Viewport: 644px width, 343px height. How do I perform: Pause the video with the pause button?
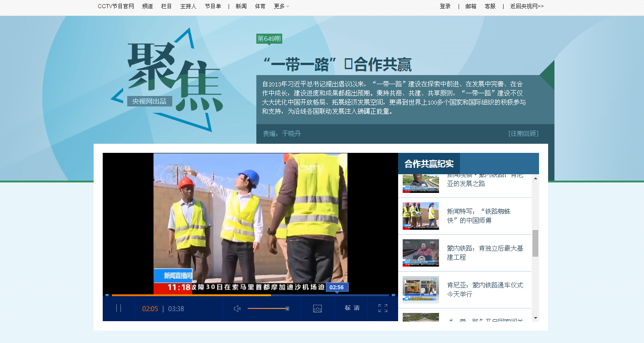coord(119,308)
